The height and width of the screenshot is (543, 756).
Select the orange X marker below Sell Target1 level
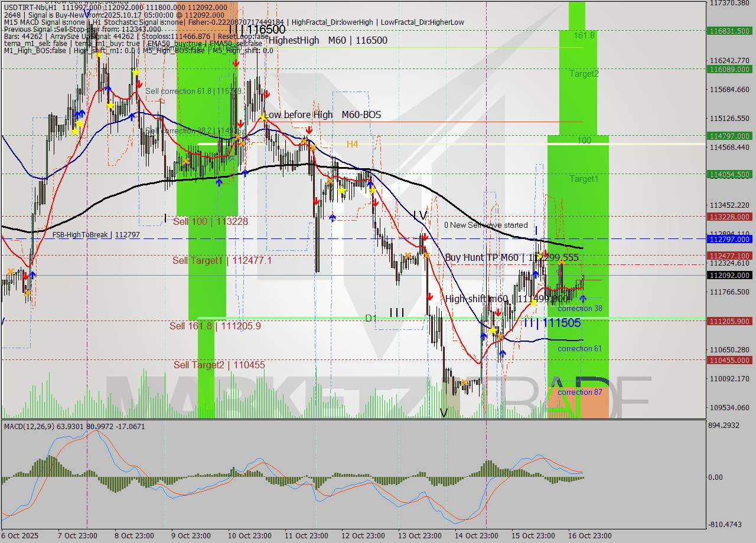426,256
